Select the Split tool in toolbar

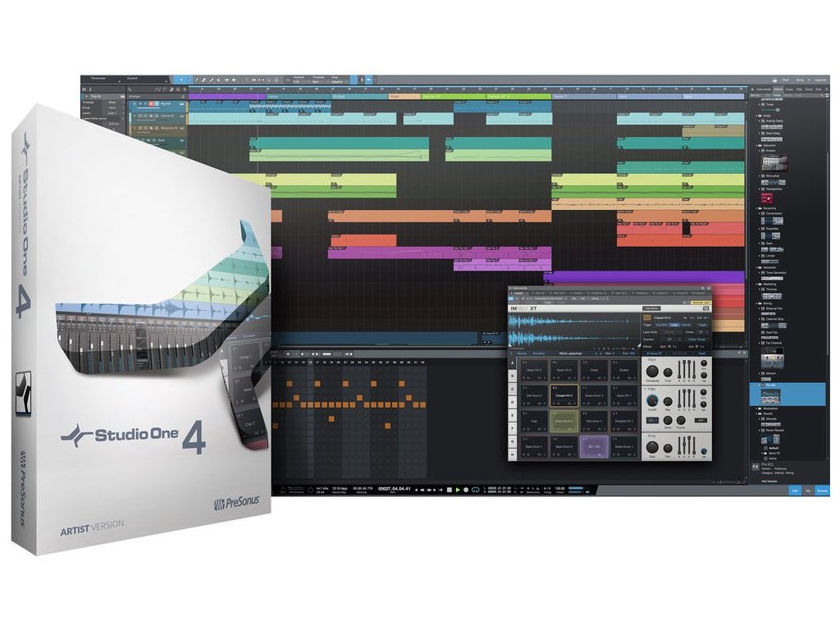pos(197,80)
